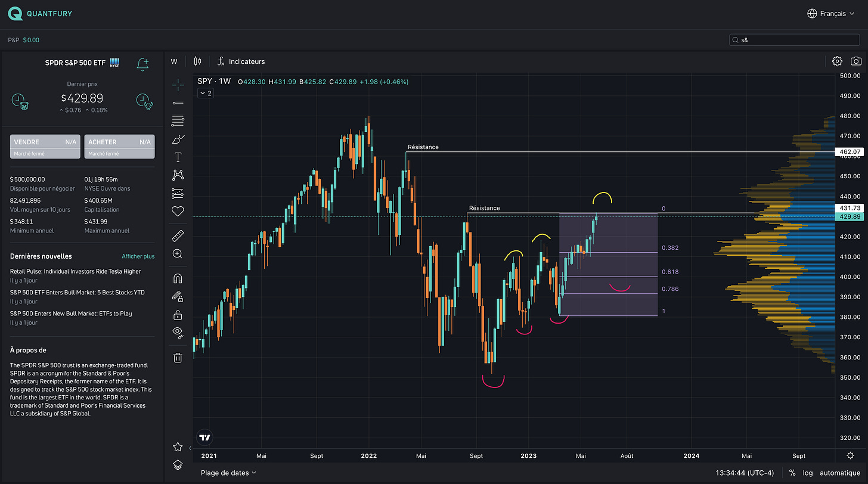Click the TradingView logo on chart

[x=205, y=438]
